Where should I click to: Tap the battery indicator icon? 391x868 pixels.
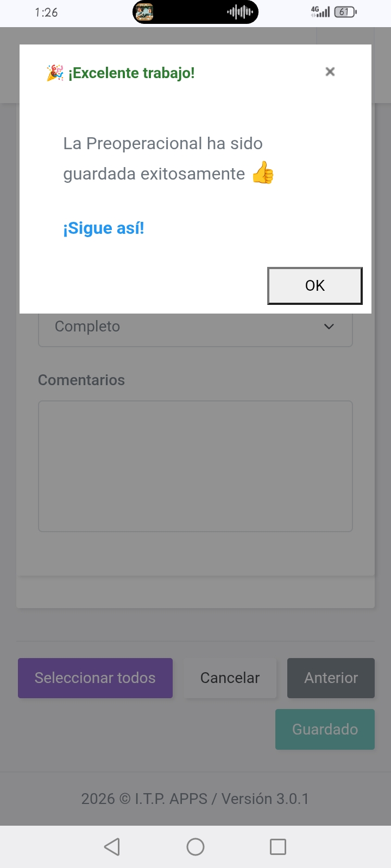pyautogui.click(x=346, y=12)
